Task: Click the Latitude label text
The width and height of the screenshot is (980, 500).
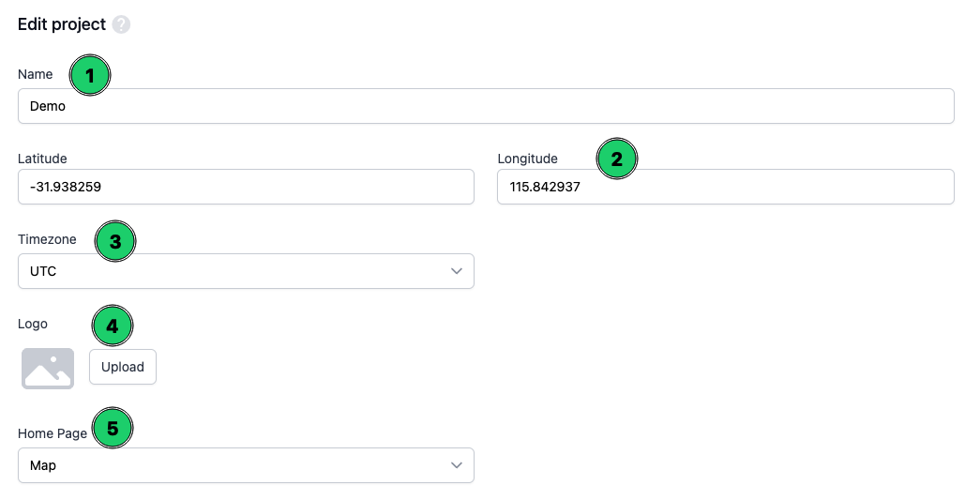Action: pyautogui.click(x=42, y=159)
